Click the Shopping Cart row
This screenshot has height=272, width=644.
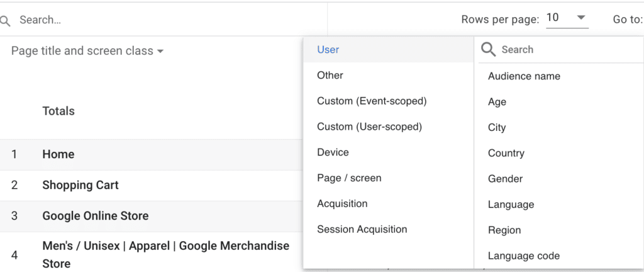coord(80,185)
